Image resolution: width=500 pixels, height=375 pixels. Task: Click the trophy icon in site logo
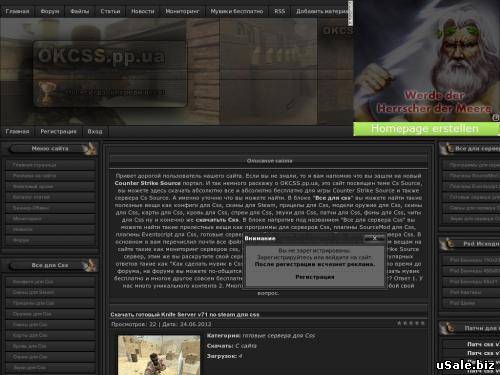pyautogui.click(x=46, y=92)
